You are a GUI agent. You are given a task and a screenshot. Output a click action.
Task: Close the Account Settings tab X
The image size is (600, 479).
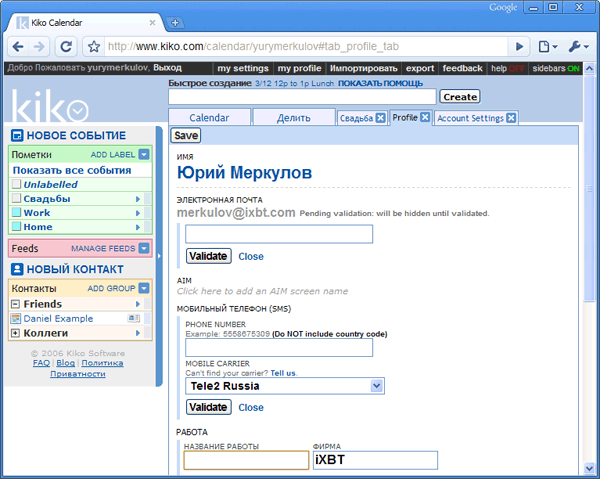pos(511,118)
